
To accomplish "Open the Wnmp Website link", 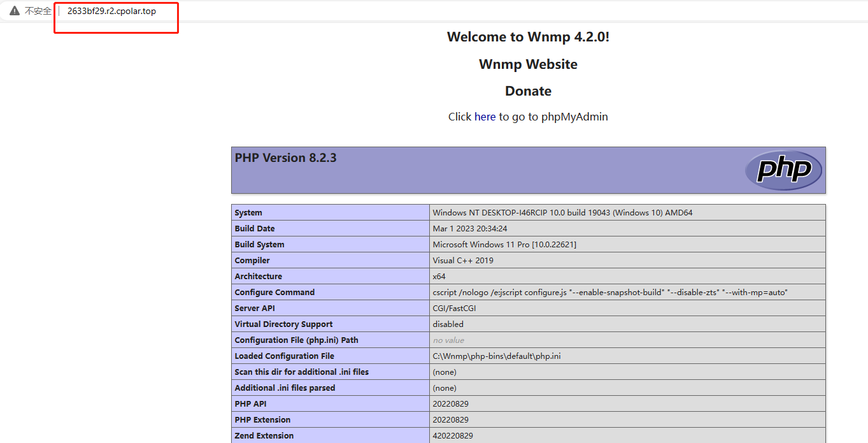I will coord(528,64).
